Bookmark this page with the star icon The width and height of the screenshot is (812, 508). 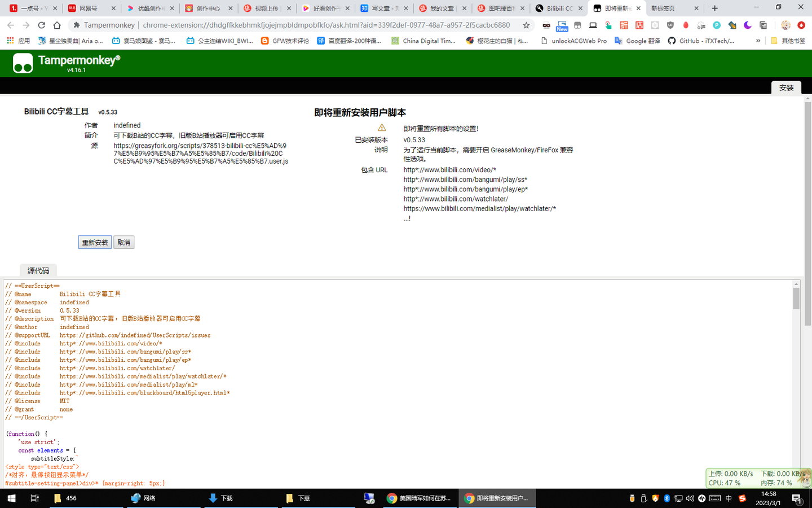pos(526,25)
